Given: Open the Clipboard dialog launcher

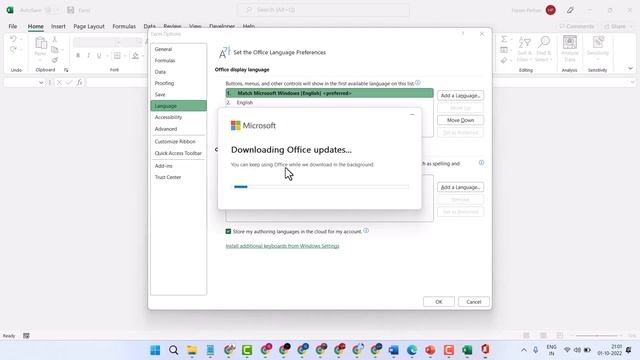Looking at the screenshot, I should tap(66, 70).
